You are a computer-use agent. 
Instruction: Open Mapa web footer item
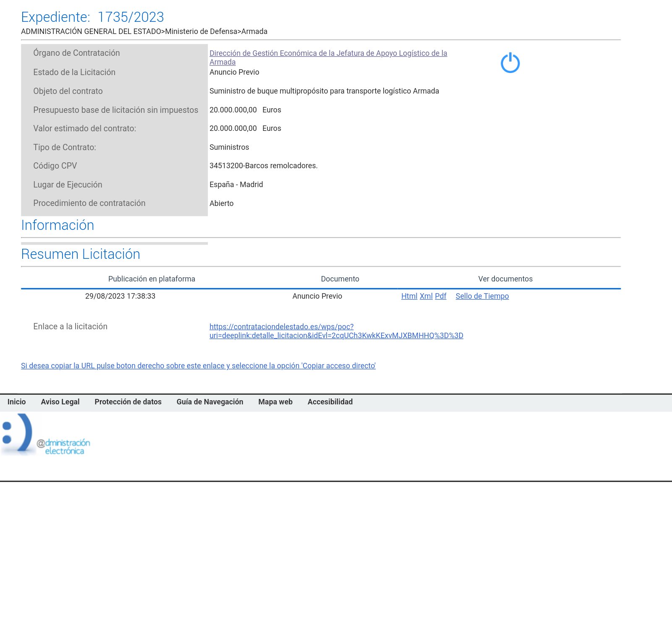pyautogui.click(x=275, y=402)
